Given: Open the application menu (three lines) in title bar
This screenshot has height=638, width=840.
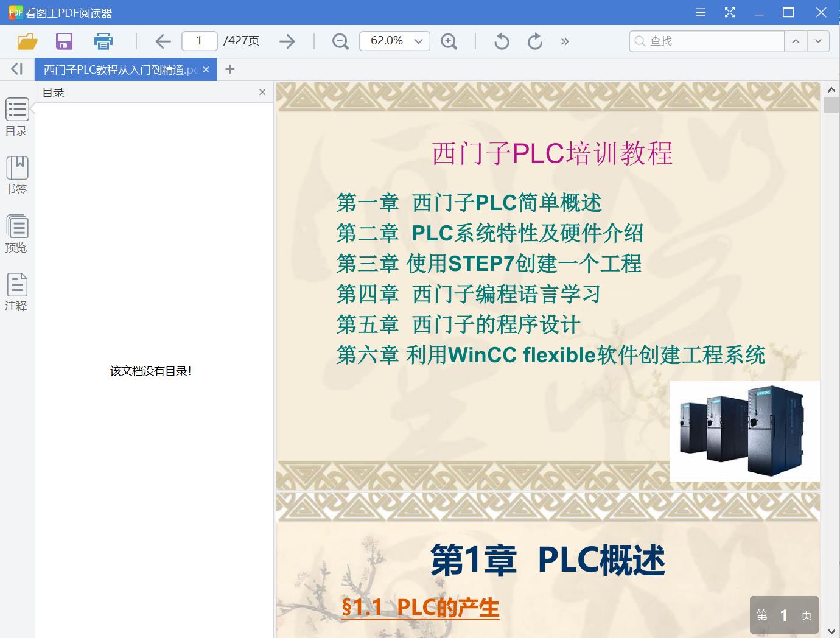Looking at the screenshot, I should click(x=701, y=12).
